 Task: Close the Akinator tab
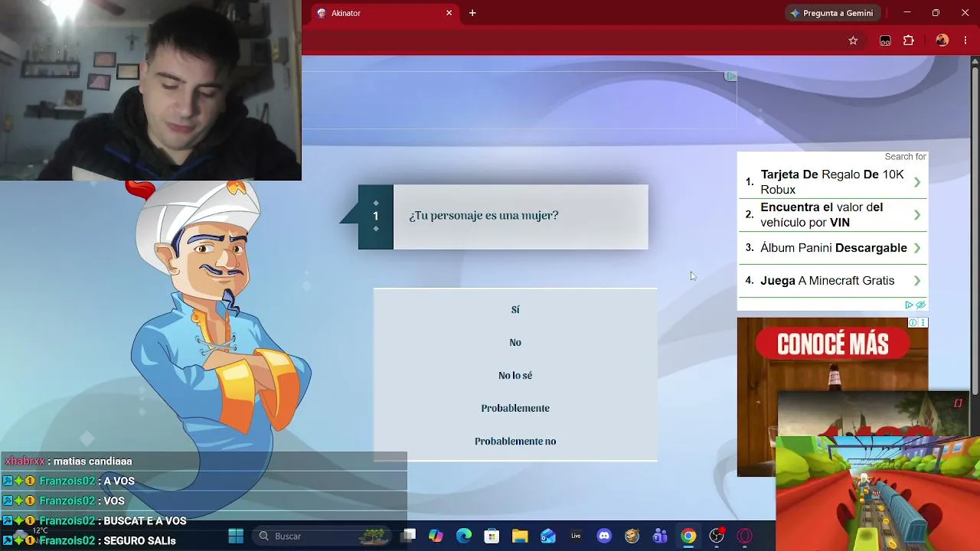449,13
